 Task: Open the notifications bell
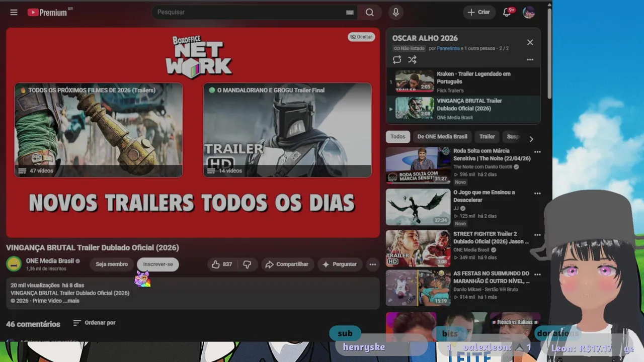507,12
